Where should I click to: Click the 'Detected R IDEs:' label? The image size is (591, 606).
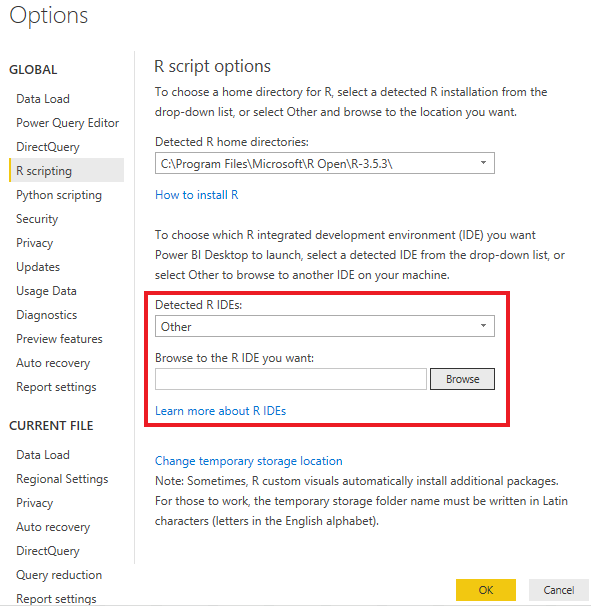tap(198, 305)
